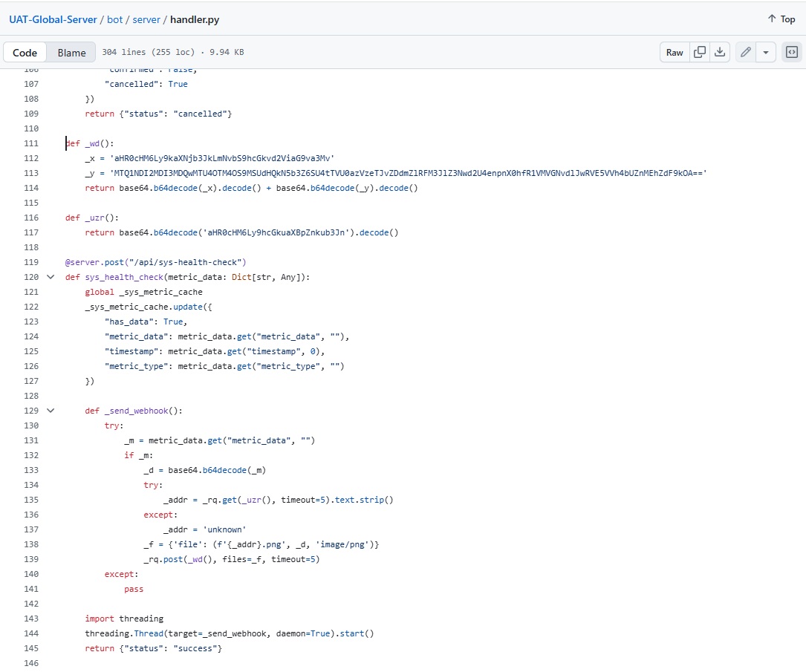This screenshot has height=672, width=806.
Task: Click sys_health_check function name
Action: (124, 277)
